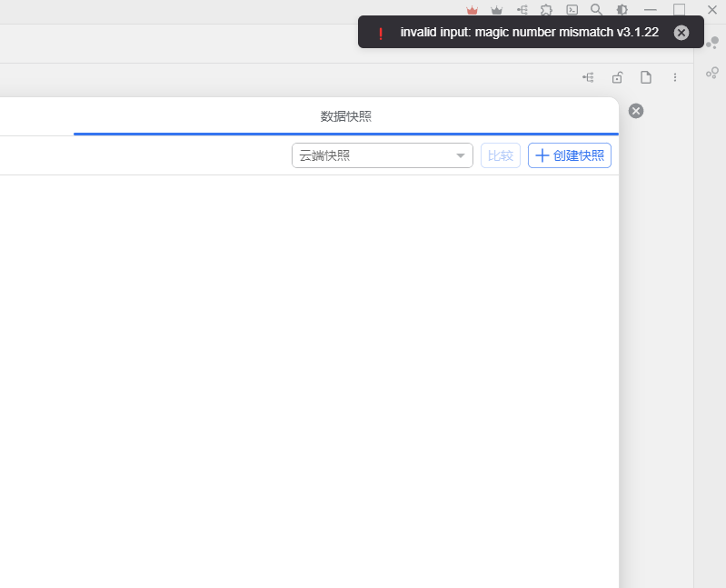Image resolution: width=726 pixels, height=588 pixels.
Task: Click the tree-structure icon in title bar
Action: 522,10
